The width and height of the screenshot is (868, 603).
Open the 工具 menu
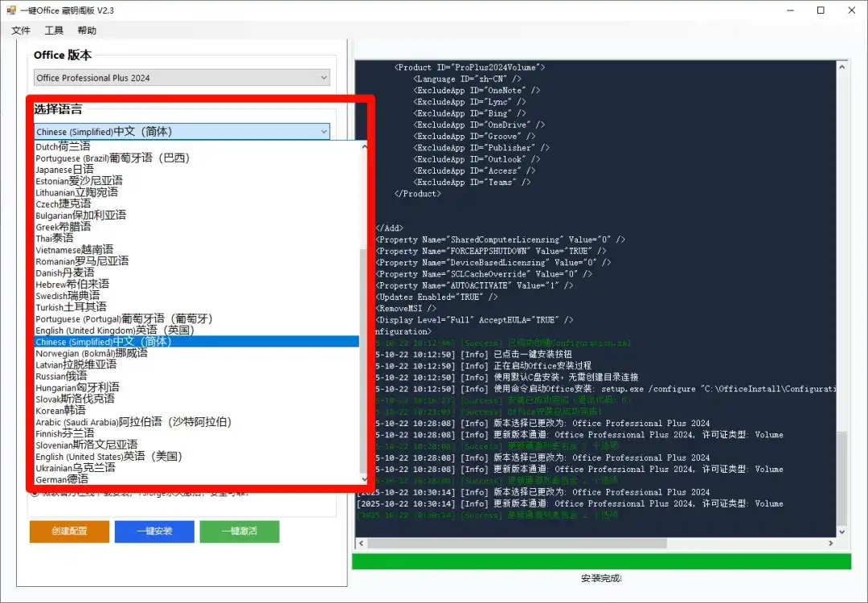pyautogui.click(x=54, y=31)
